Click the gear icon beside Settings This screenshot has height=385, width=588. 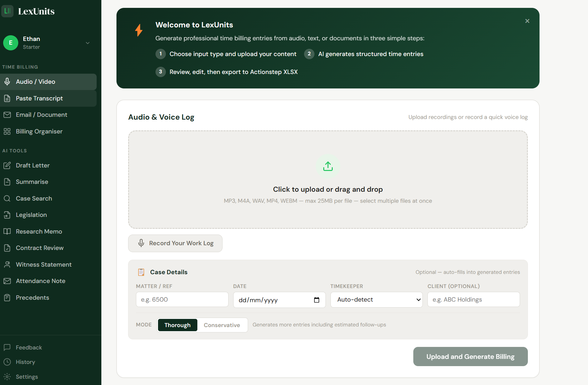(7, 377)
